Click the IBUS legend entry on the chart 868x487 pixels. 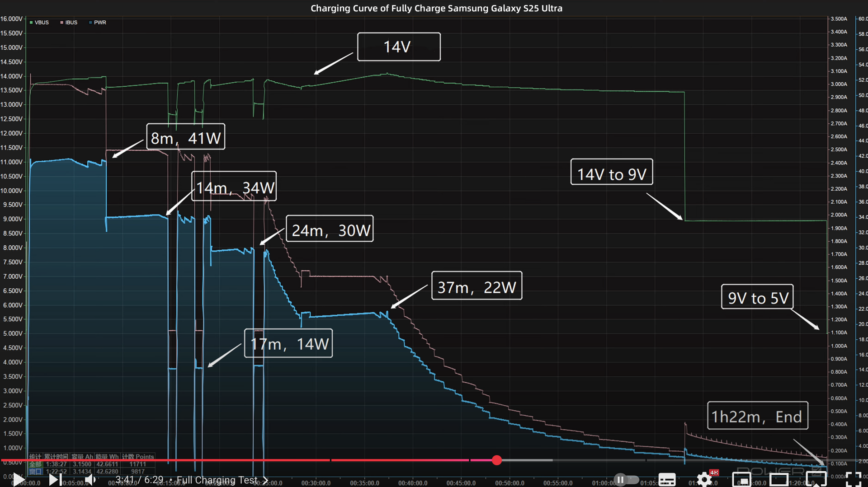69,23
